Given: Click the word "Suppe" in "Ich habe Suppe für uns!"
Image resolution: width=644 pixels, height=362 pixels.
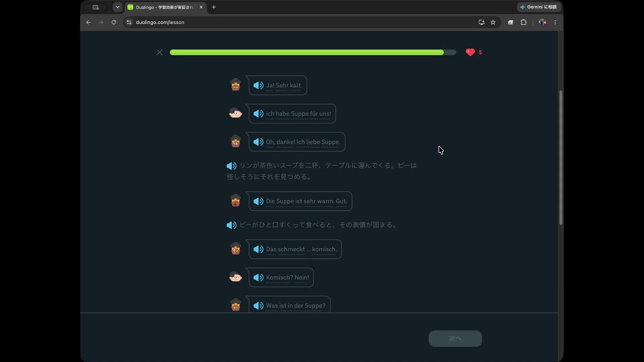Looking at the screenshot, I should (x=299, y=114).
